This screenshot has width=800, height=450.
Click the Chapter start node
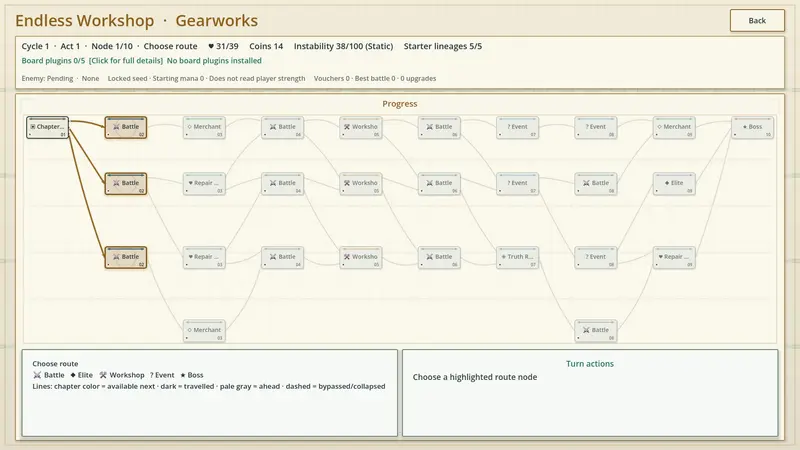[47, 128]
